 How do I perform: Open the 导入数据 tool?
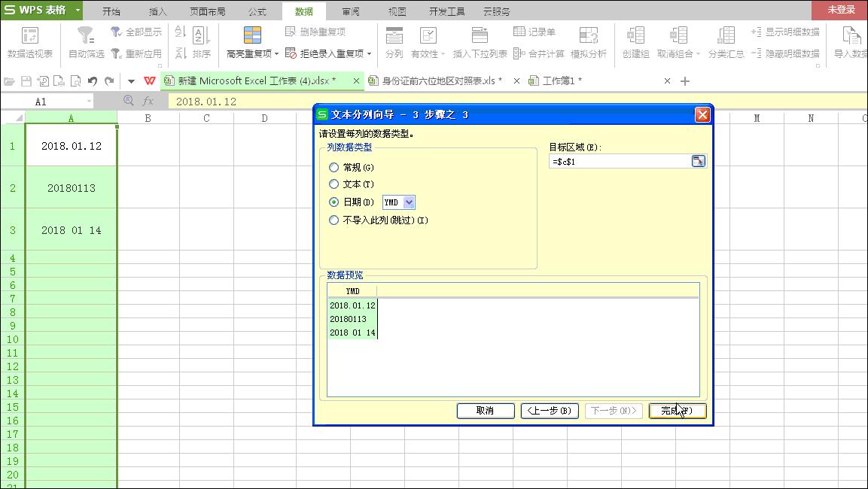pyautogui.click(x=851, y=41)
